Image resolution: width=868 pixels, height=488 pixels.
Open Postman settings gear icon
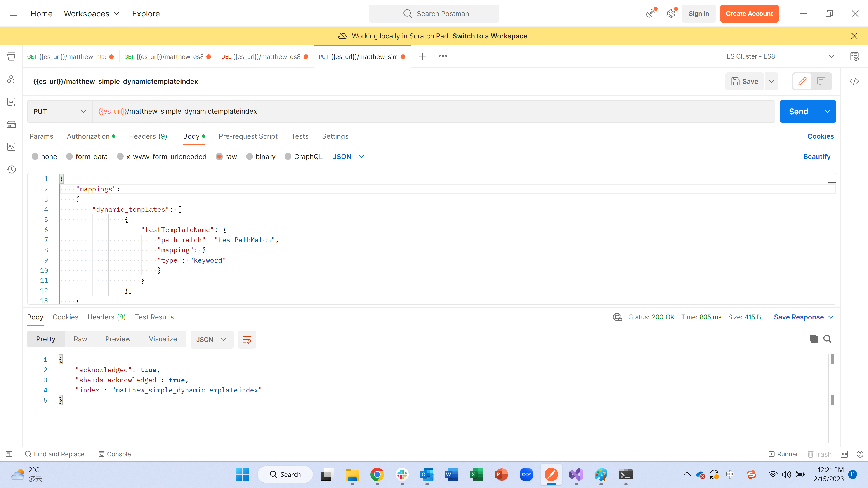click(671, 14)
